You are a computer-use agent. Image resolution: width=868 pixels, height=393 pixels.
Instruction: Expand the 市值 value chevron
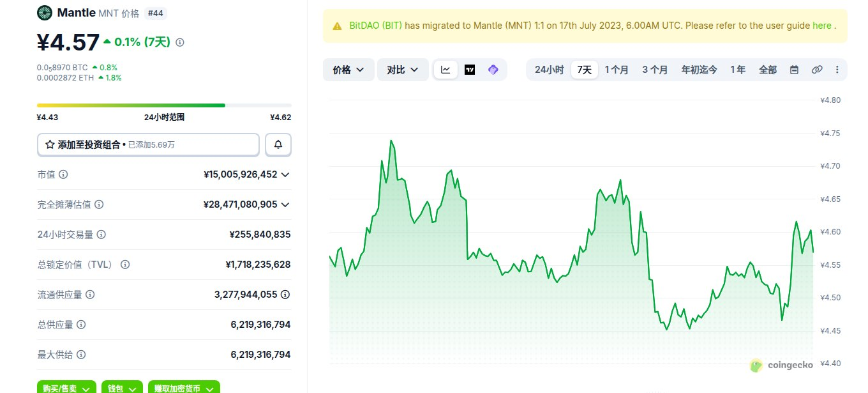[x=285, y=174]
